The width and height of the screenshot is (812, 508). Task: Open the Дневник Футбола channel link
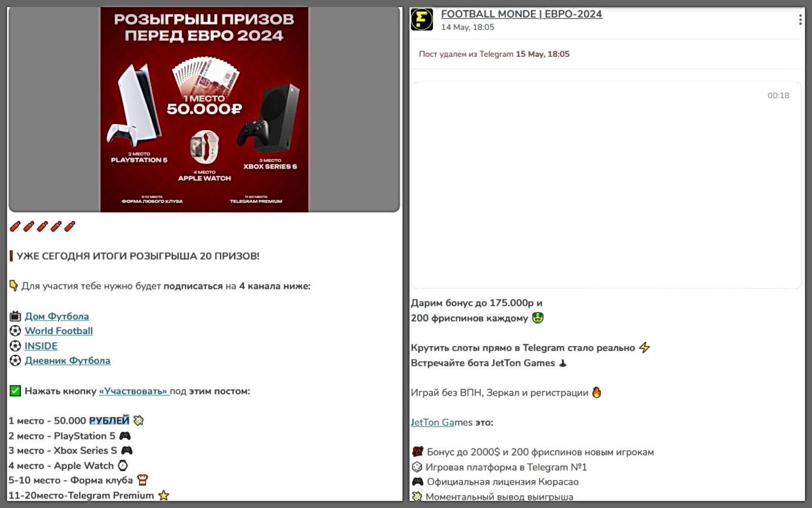67,361
